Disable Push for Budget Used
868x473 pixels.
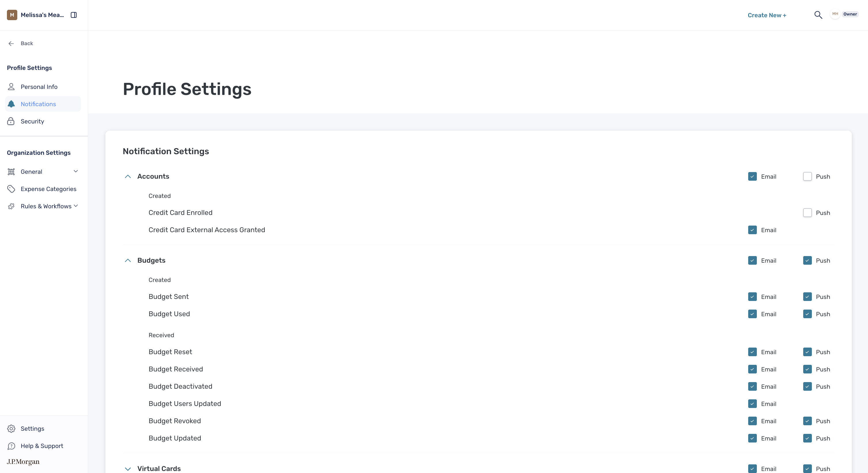[807, 314]
